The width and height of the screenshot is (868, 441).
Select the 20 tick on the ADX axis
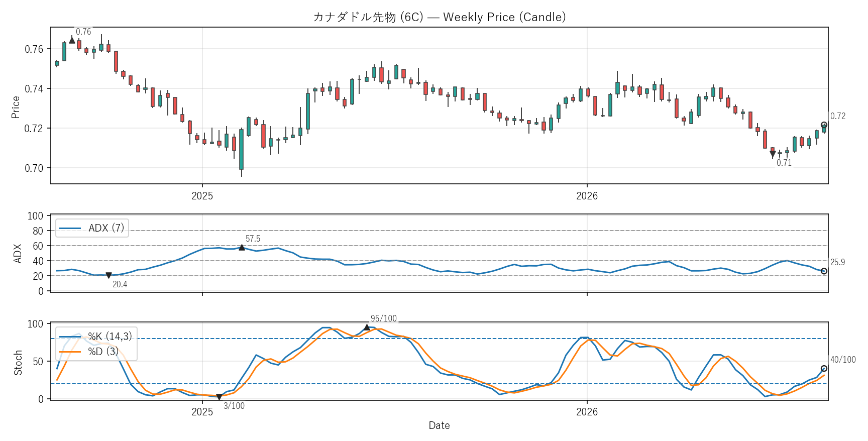click(x=38, y=276)
